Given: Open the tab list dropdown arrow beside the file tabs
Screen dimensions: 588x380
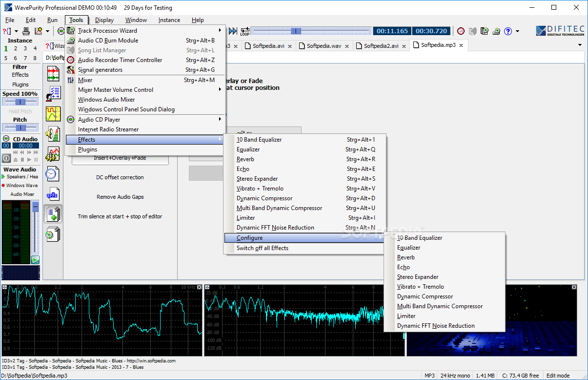Looking at the screenshot, I should click(580, 45).
